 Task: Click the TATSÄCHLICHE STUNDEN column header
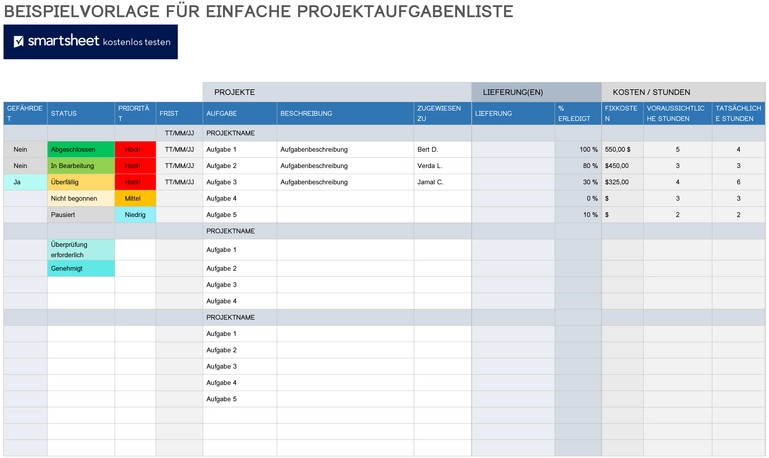tap(739, 113)
